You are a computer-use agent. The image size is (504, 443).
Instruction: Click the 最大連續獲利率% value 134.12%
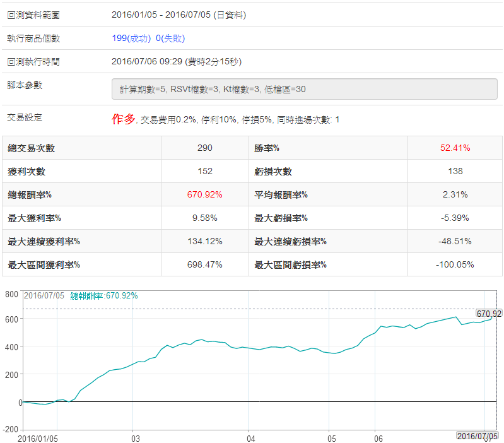[x=204, y=241]
